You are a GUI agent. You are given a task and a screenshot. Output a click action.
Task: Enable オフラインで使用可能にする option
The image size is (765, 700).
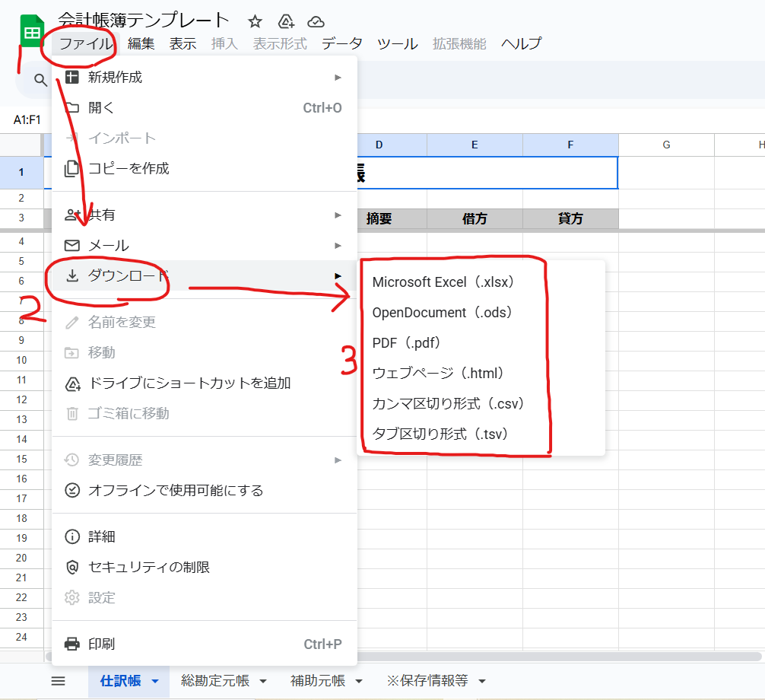click(176, 490)
